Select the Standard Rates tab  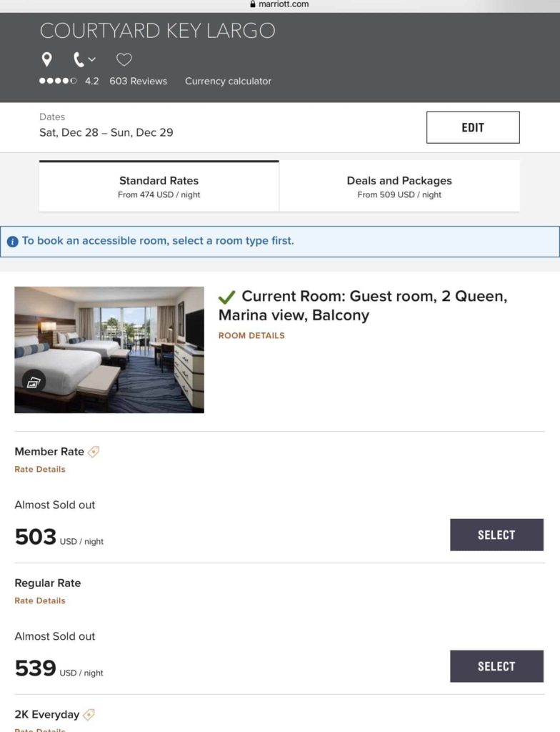click(x=159, y=186)
